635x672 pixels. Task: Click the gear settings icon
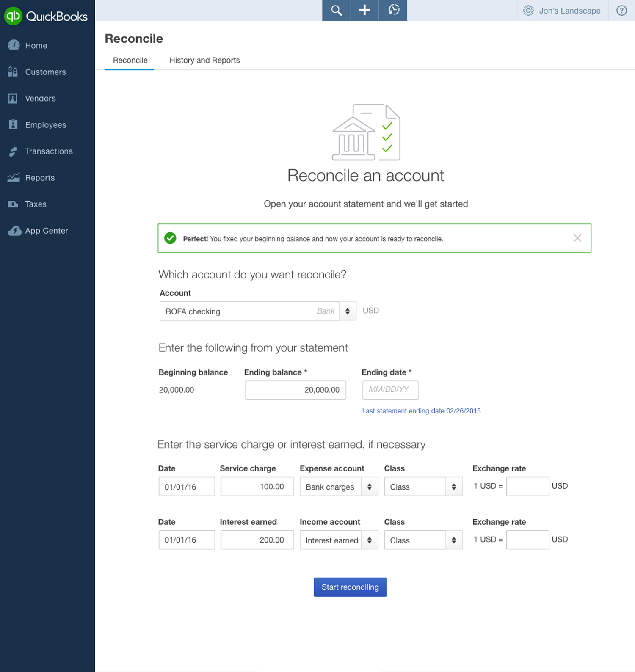[528, 11]
